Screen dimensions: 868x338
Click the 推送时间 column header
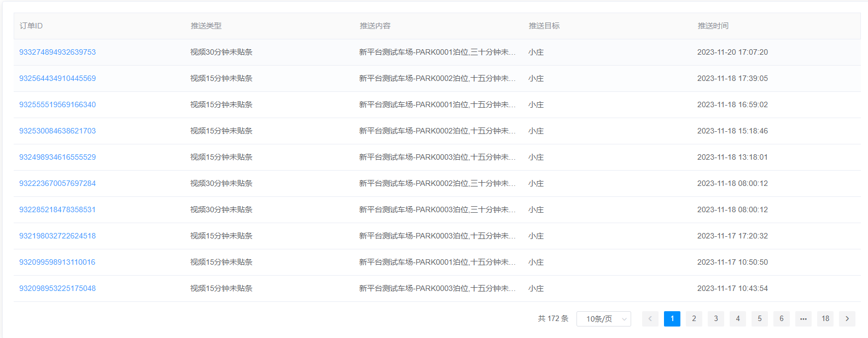713,26
